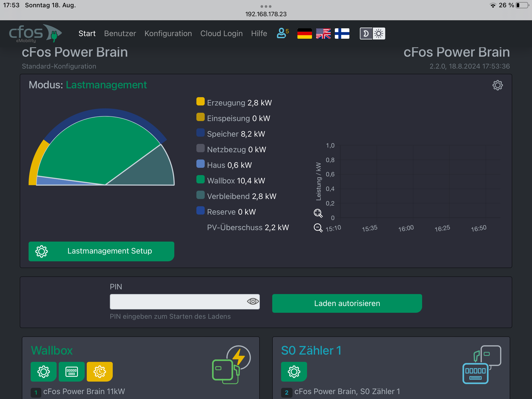Switch language to German flag
The image size is (532, 399).
coord(304,34)
